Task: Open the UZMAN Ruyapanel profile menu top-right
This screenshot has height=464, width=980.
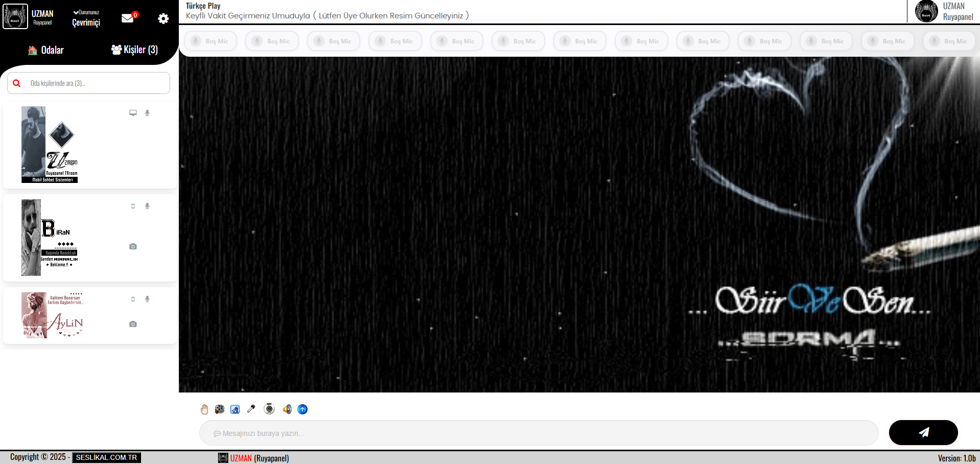Action: [944, 11]
